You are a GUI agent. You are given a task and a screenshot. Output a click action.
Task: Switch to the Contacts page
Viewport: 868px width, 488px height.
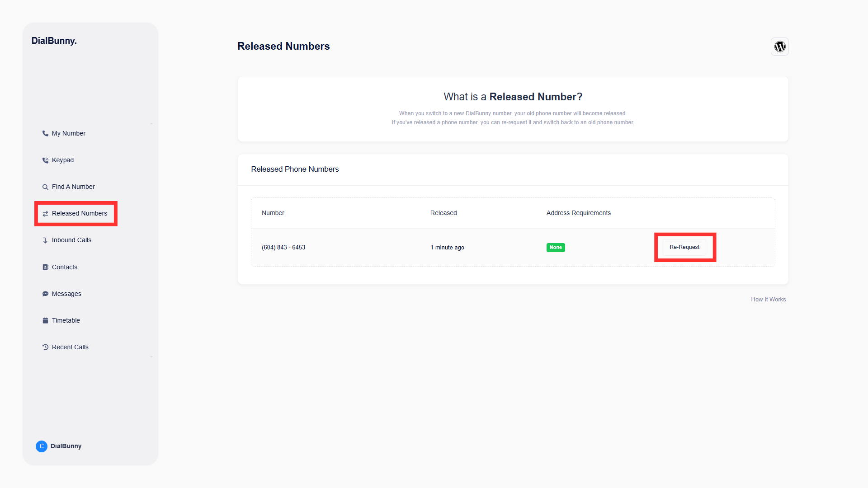64,267
